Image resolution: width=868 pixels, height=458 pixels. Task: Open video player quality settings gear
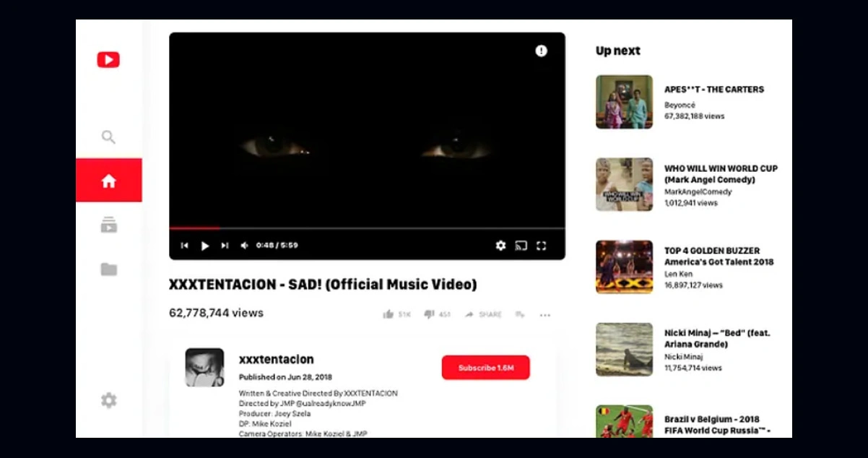pos(500,246)
